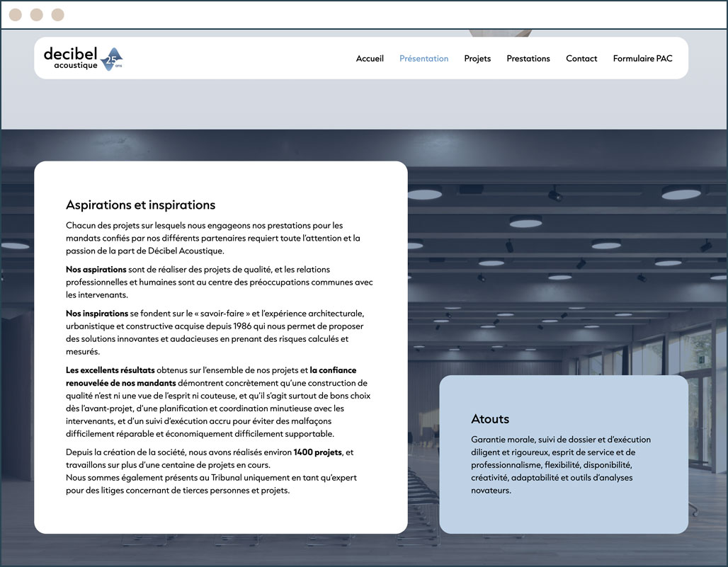Click the word 'novateurs.' in Atouts card
Image resolution: width=728 pixels, height=567 pixels.
point(491,491)
